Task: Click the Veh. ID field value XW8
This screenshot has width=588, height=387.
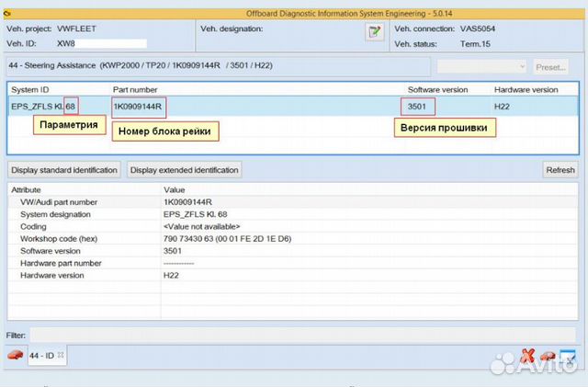Action: click(x=102, y=43)
